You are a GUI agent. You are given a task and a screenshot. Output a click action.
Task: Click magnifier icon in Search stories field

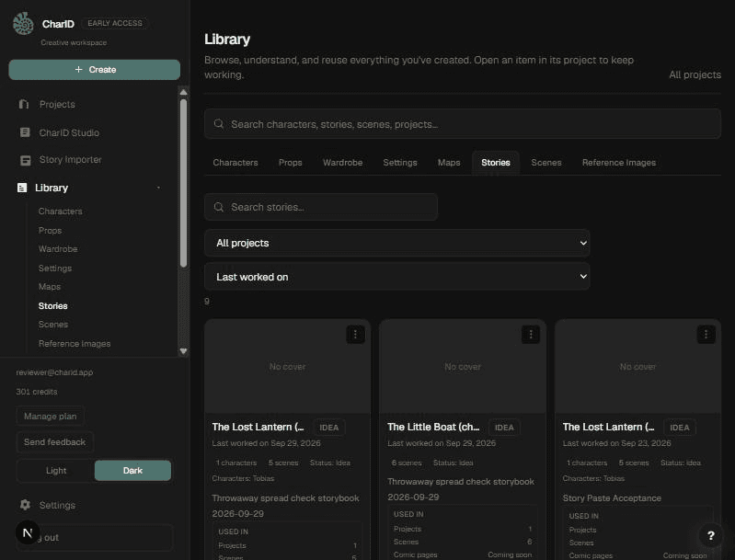pyautogui.click(x=219, y=207)
